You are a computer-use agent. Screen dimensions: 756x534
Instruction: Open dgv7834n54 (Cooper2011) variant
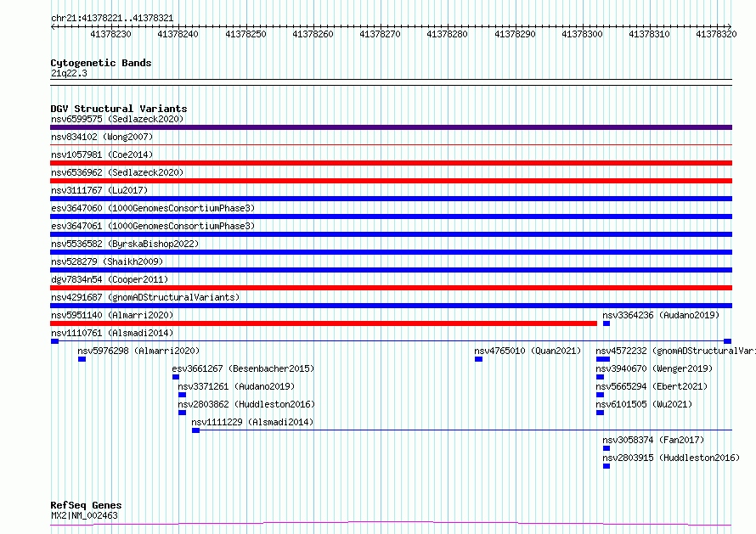(110, 279)
